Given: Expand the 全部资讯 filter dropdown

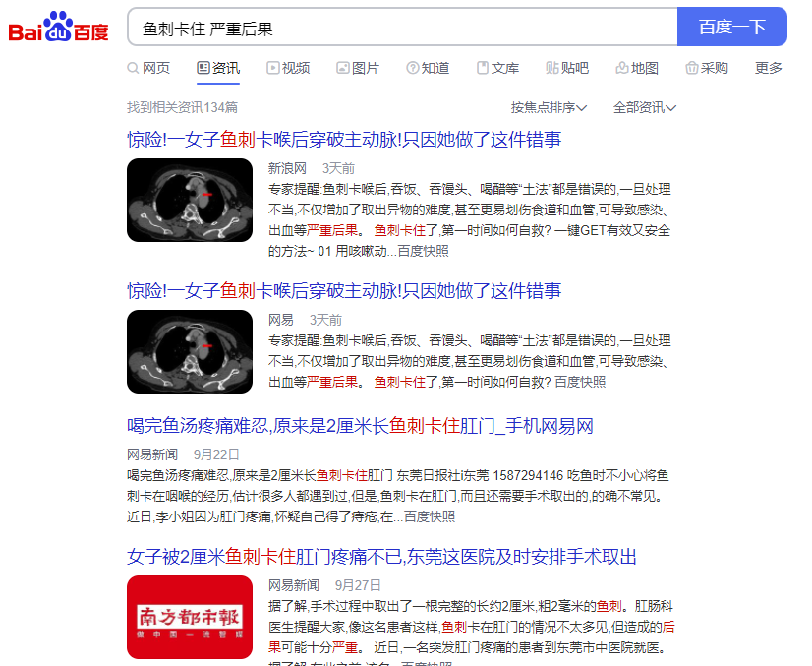Looking at the screenshot, I should 645,107.
